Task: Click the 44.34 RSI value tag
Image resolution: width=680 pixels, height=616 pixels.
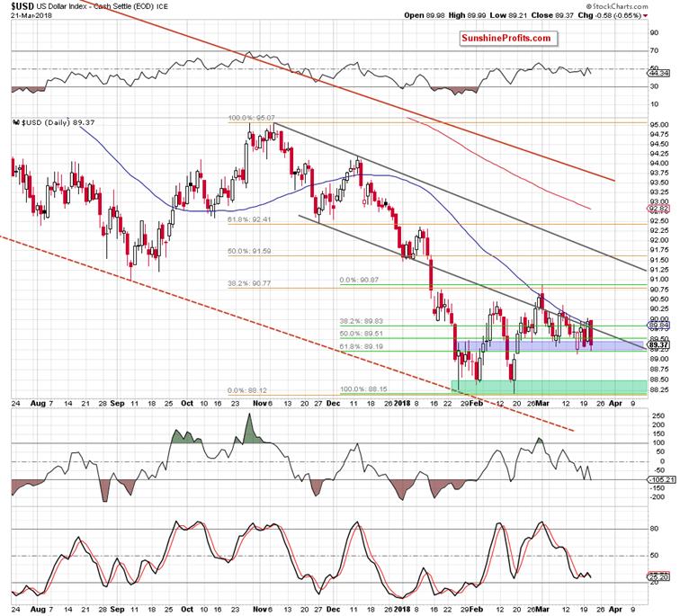Action: (x=659, y=74)
